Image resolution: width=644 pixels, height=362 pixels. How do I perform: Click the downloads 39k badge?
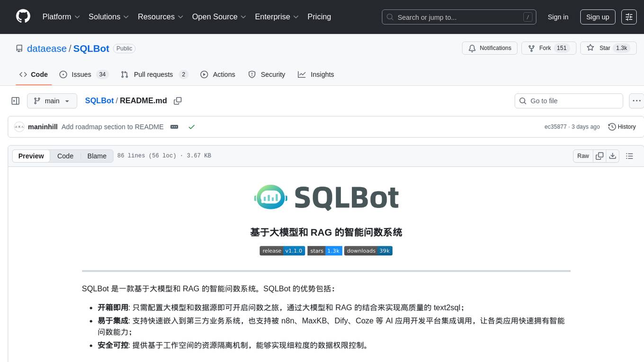368,251
